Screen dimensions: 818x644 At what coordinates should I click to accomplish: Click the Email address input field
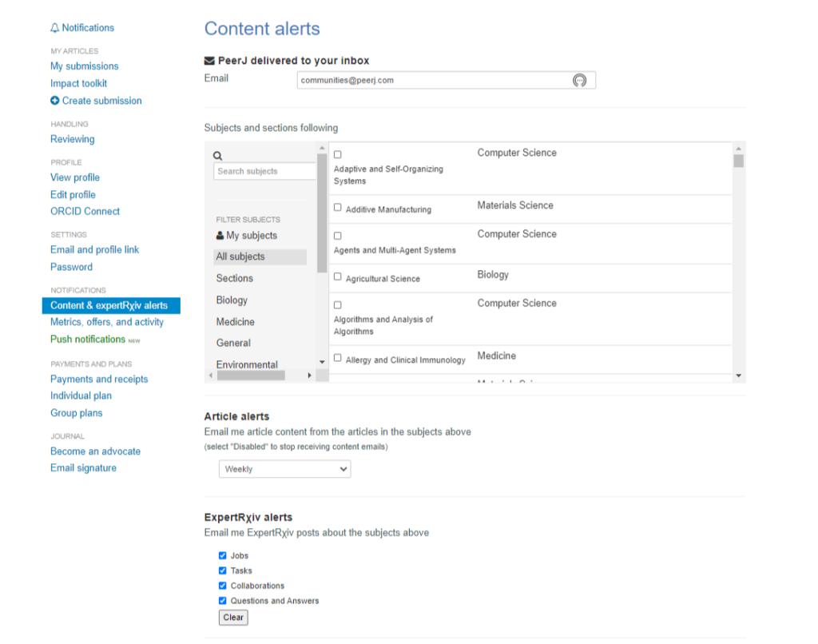447,81
